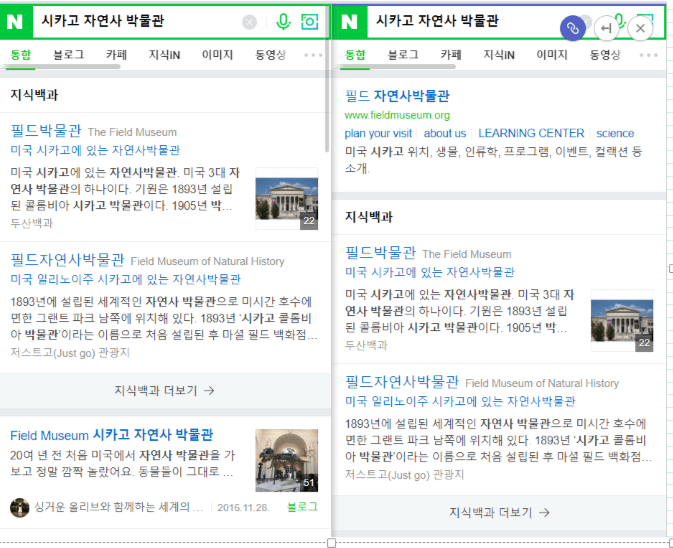Follow the 'plan your visit' link

[378, 133]
